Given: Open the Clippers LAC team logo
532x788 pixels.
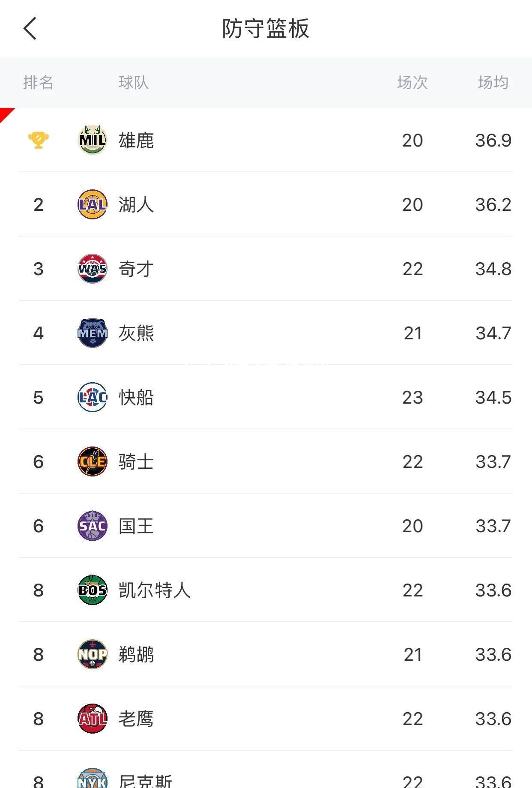Looking at the screenshot, I should pos(93,397).
